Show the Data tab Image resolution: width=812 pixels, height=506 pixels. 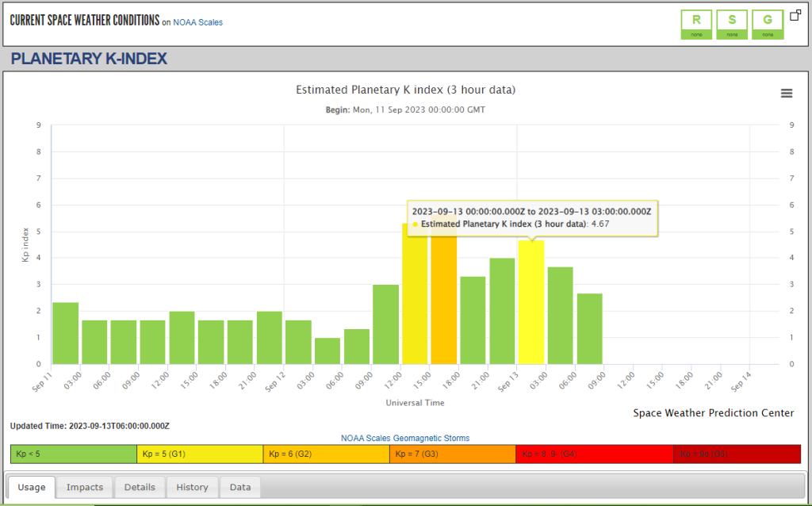[x=240, y=487]
